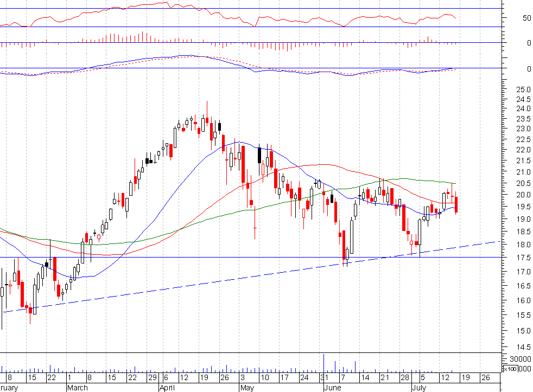Viewport: 533px width, 392px height.
Task: Select the 19.0 price axis label
Action: pyautogui.click(x=523, y=219)
